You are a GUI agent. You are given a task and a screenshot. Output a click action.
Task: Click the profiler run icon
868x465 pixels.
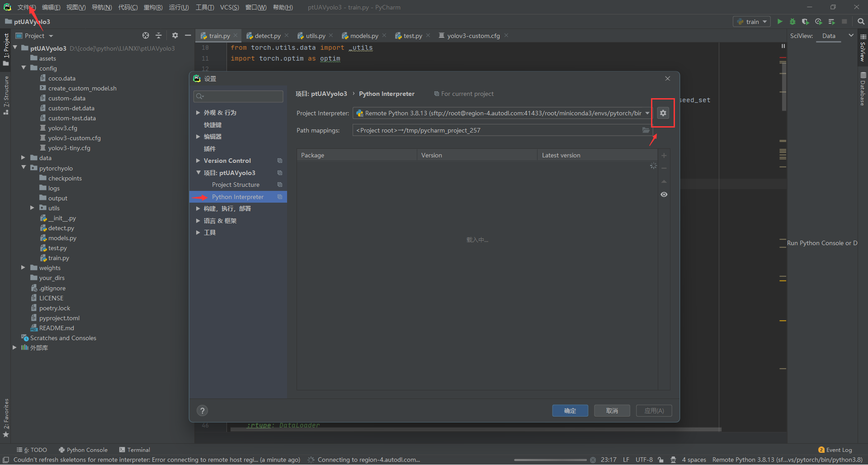point(818,21)
